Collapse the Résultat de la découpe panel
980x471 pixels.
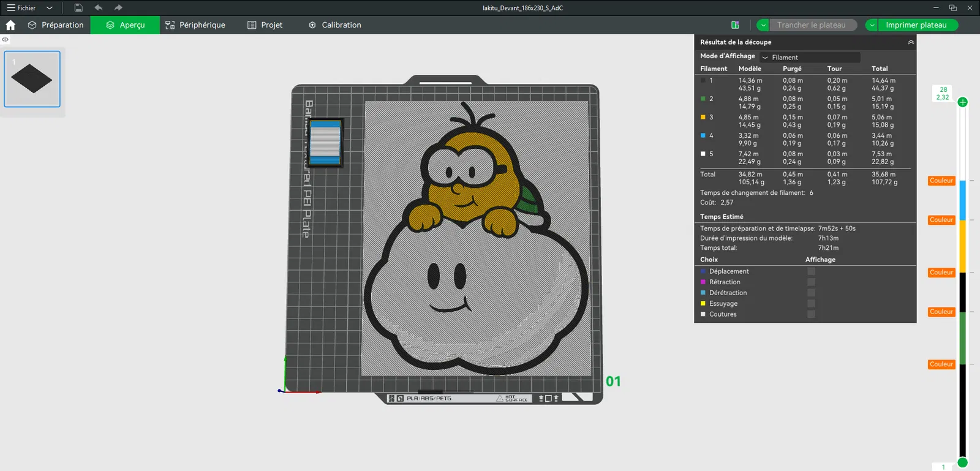coord(910,42)
